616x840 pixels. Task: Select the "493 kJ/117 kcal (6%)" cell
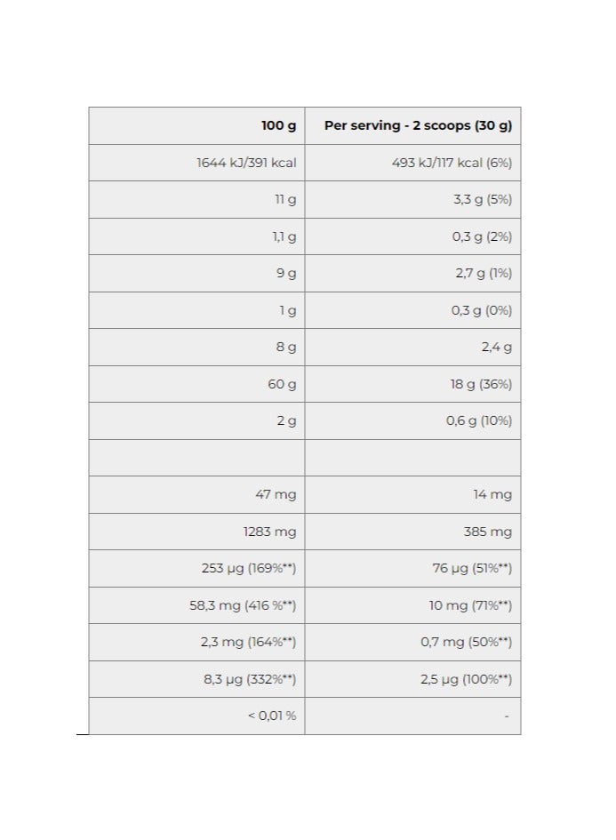click(x=452, y=163)
